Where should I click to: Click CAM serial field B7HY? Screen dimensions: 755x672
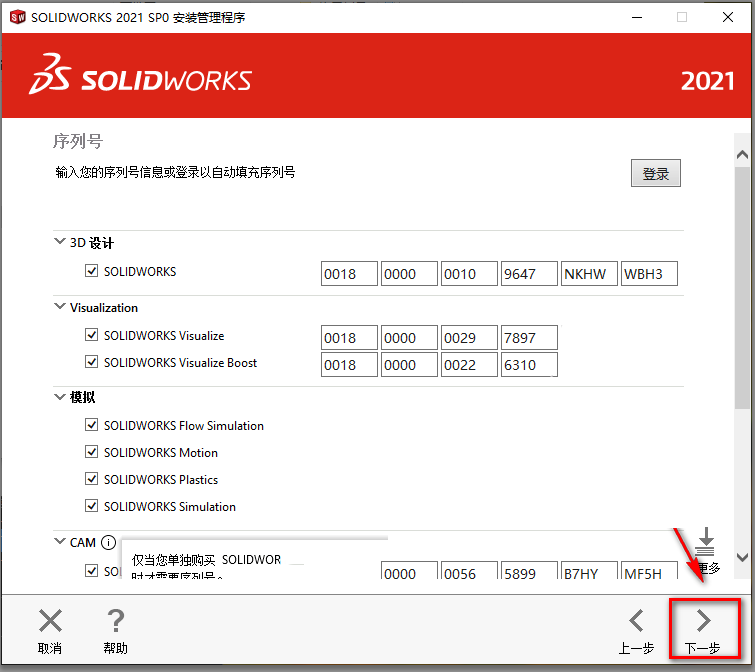pyautogui.click(x=589, y=570)
